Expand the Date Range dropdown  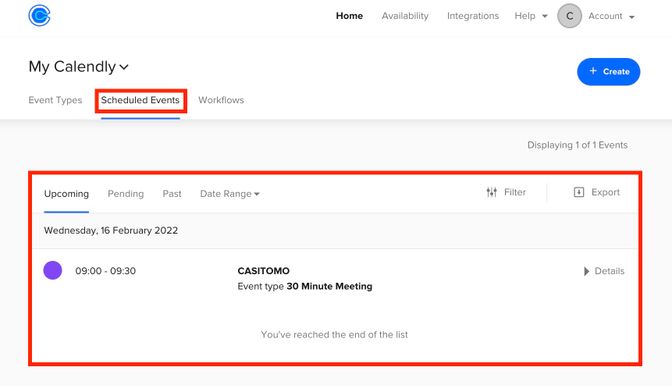pyautogui.click(x=230, y=194)
